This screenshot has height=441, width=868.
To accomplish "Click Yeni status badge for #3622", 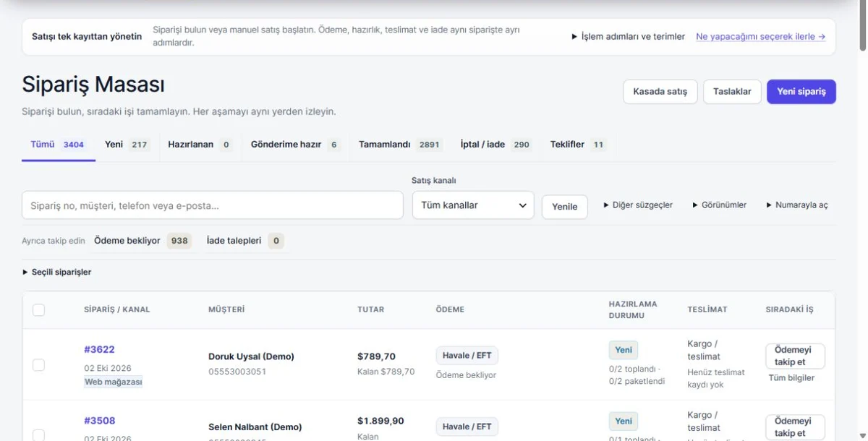I will [x=624, y=350].
